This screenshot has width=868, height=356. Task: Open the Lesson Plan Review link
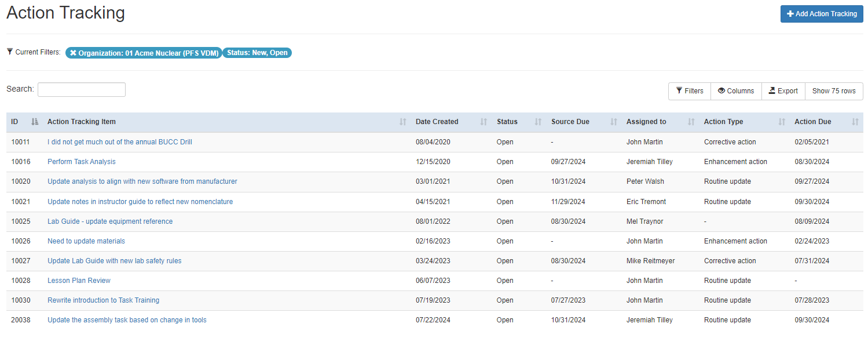pos(79,281)
